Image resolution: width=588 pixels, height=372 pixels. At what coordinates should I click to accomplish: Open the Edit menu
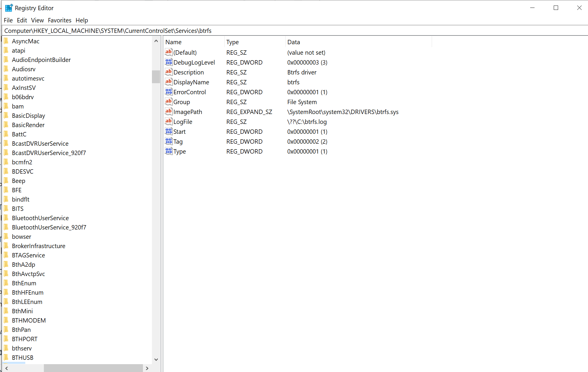pos(22,20)
